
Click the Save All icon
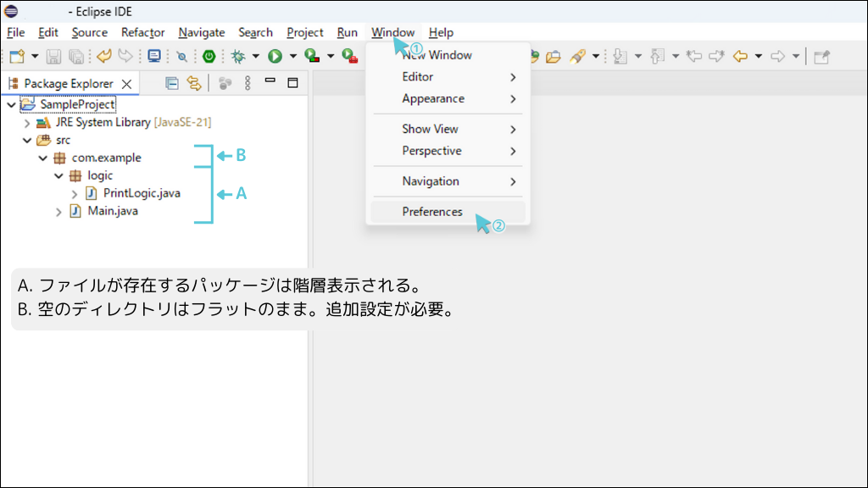[x=75, y=57]
